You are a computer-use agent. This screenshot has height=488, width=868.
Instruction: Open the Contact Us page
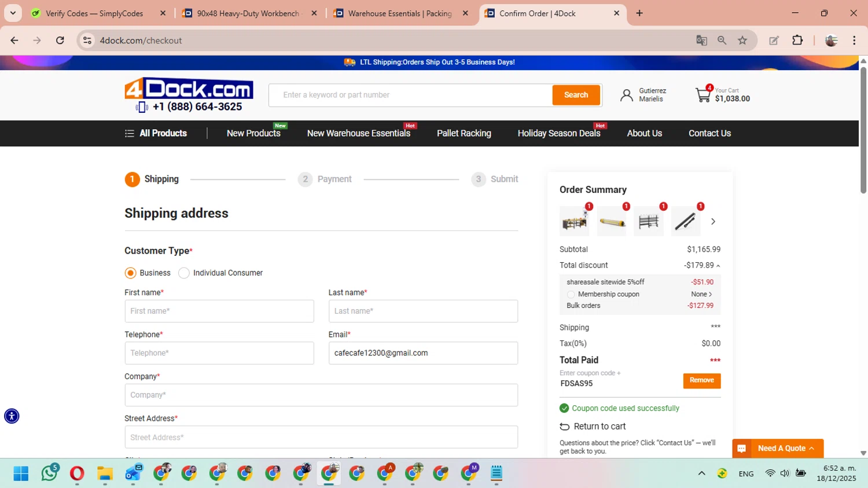tap(709, 133)
